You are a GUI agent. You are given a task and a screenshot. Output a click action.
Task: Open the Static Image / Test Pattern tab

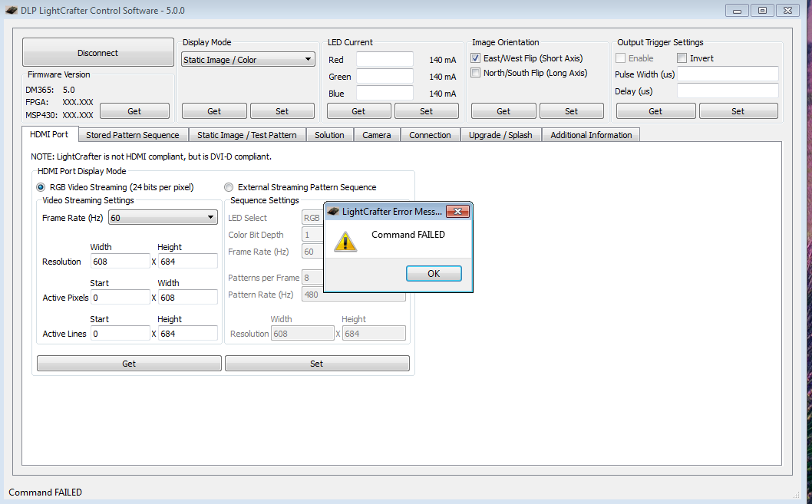[x=247, y=134]
